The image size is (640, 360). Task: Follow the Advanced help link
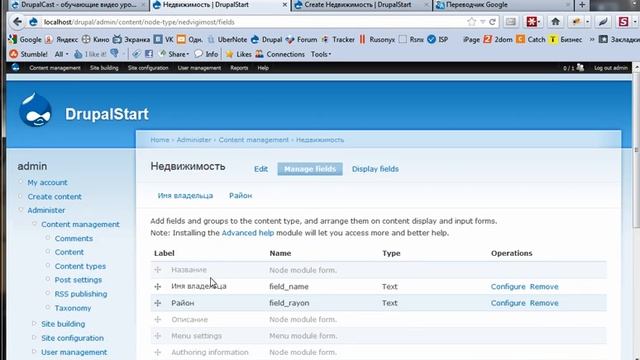pos(248,233)
